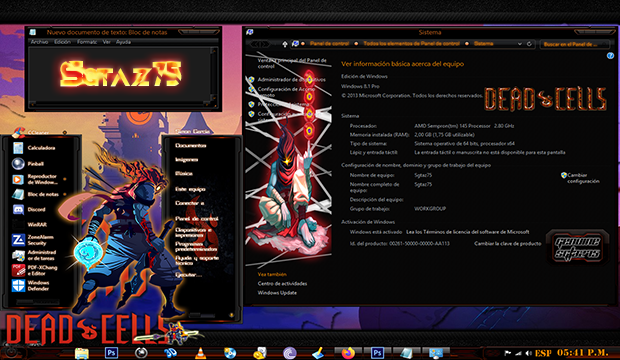The height and width of the screenshot is (360, 620).
Task: Click the Start orb button
Action: tap(11, 352)
